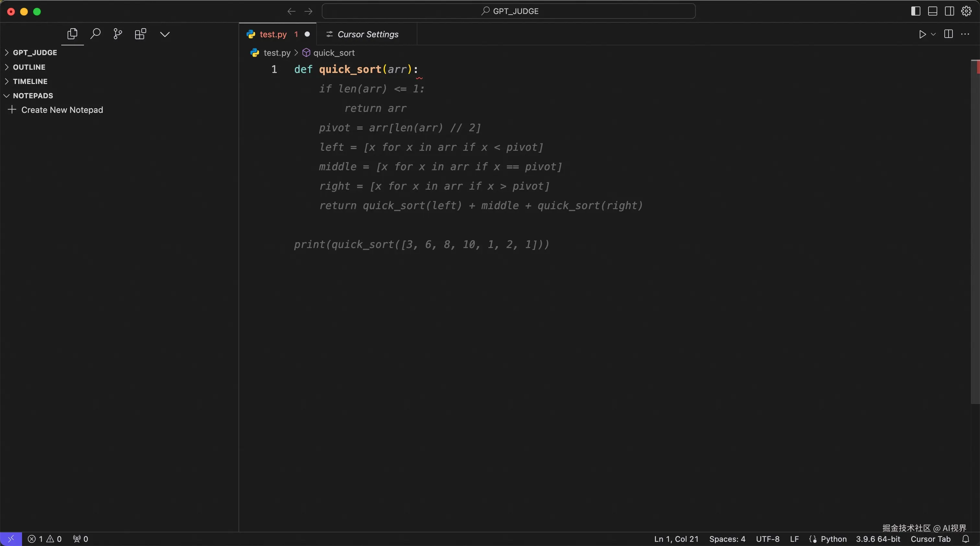Click the notifications bell icon
This screenshot has height=546, width=980.
965,539
